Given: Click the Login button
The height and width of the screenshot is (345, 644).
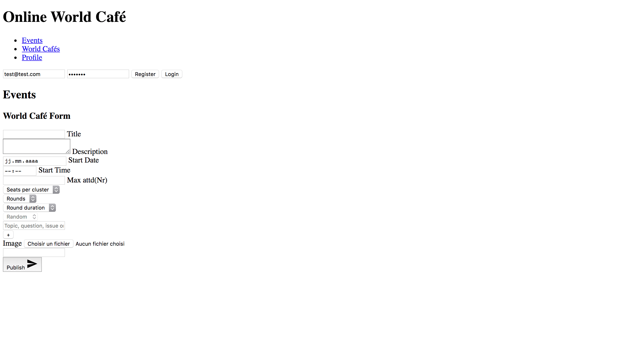Looking at the screenshot, I should (172, 74).
